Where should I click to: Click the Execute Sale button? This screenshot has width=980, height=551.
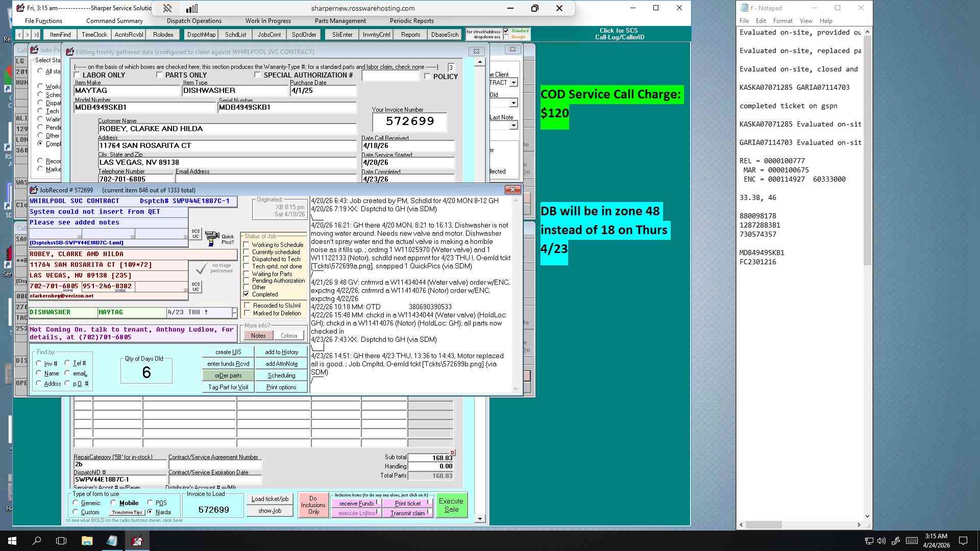coord(451,505)
